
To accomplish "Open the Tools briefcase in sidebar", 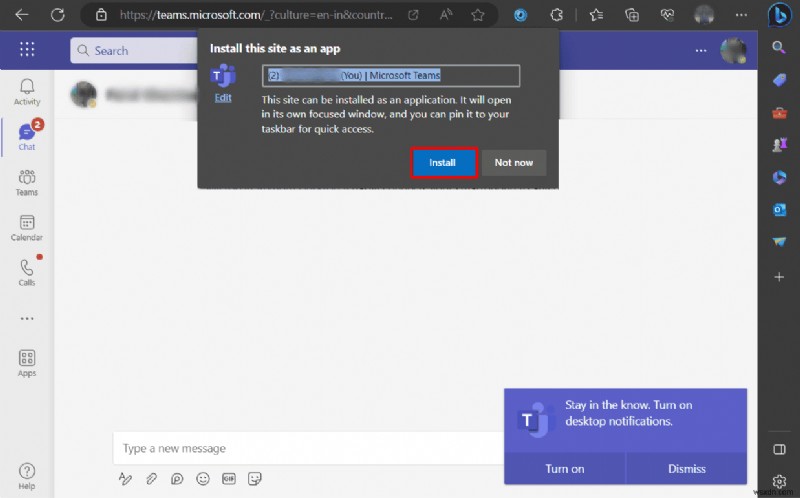I will pyautogui.click(x=779, y=113).
